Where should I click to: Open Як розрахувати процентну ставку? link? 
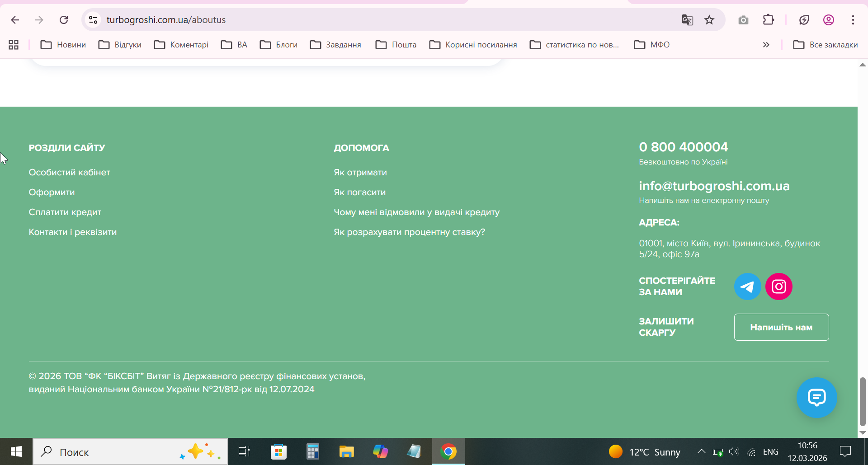(x=410, y=232)
